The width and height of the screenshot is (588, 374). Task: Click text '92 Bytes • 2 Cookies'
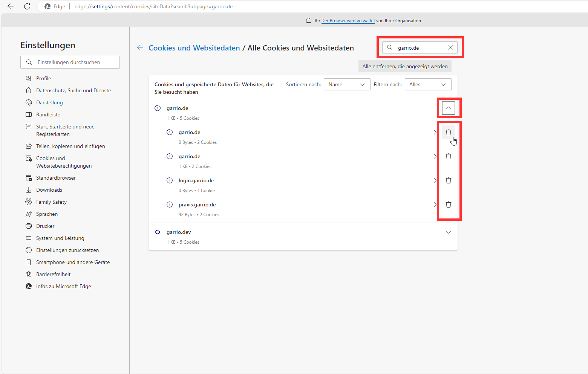click(199, 215)
